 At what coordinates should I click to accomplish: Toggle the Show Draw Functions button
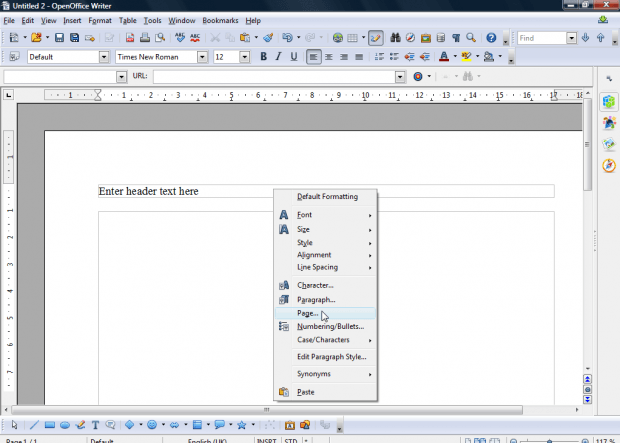pyautogui.click(x=375, y=38)
